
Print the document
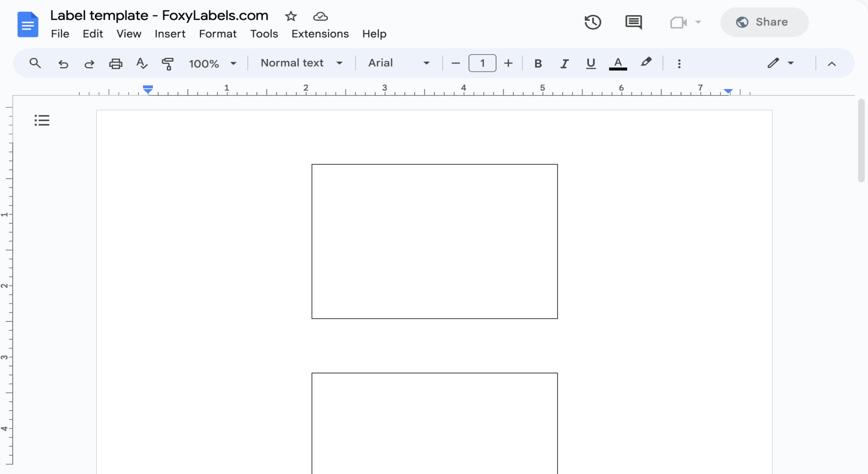click(x=116, y=64)
